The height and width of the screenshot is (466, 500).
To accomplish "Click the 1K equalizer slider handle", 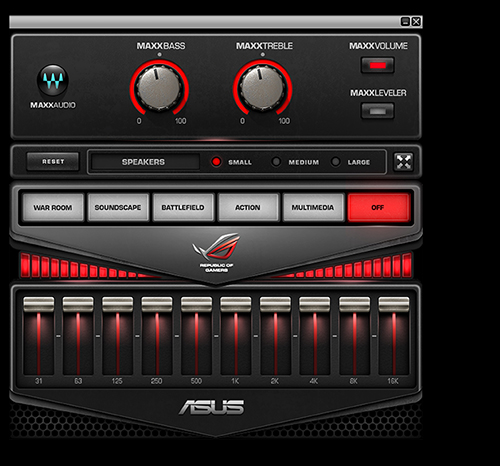I will (236, 304).
